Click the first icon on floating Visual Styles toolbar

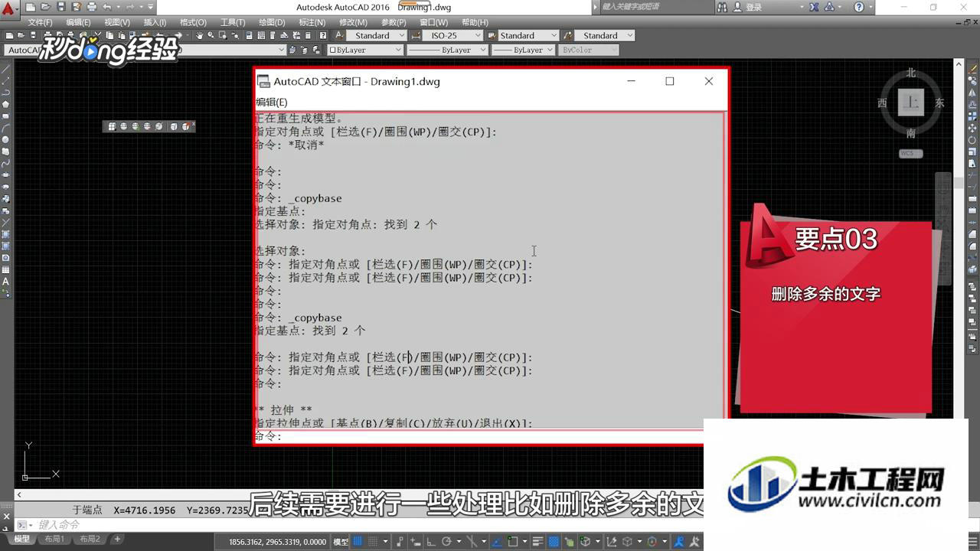(112, 126)
